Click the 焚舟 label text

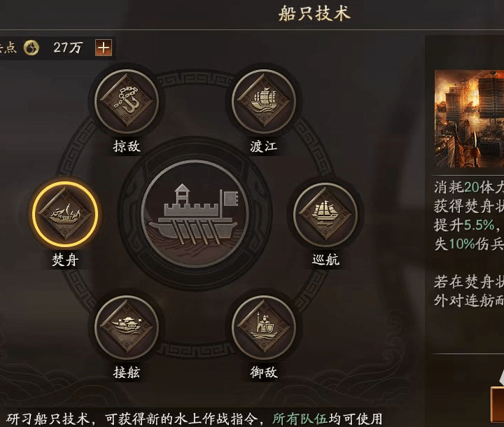point(65,259)
